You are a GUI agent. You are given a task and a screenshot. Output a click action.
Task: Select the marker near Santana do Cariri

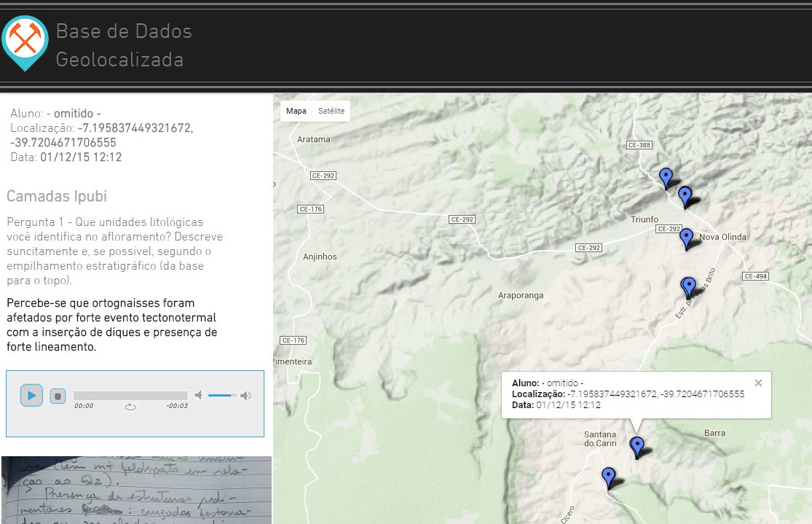click(637, 445)
